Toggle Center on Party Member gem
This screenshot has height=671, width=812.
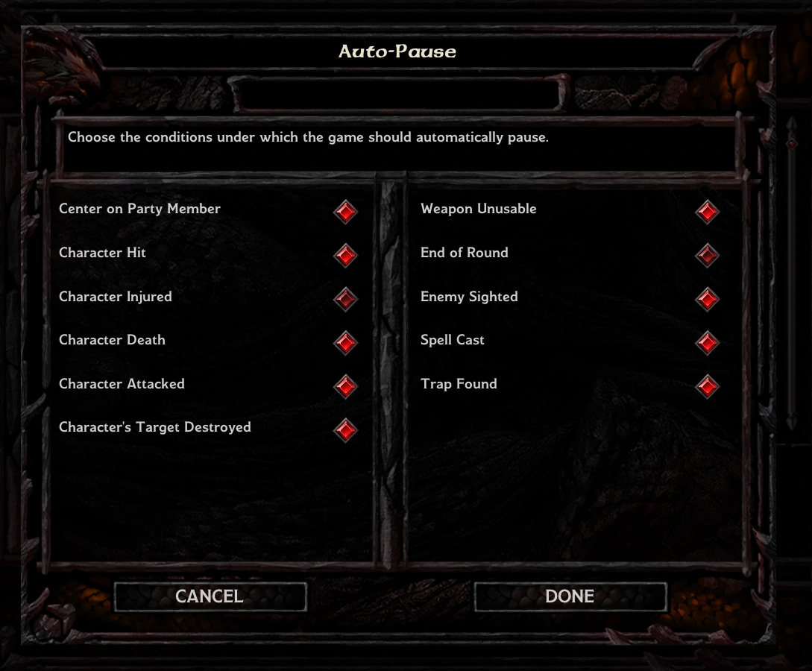(x=345, y=211)
